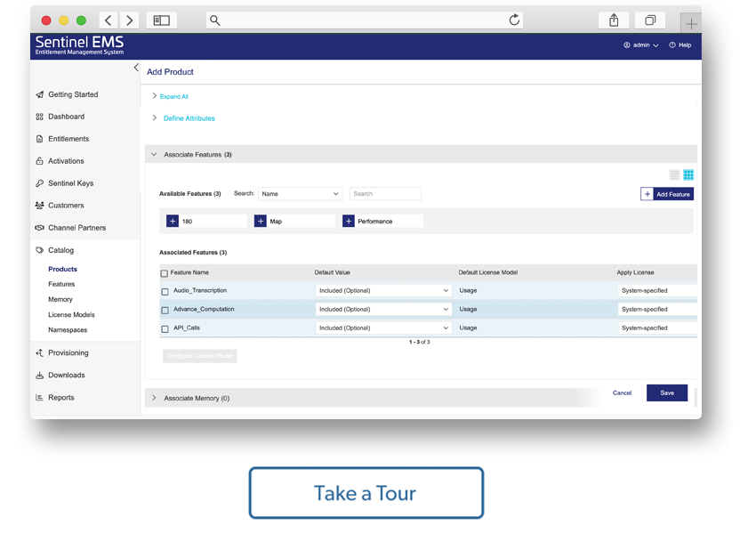Toggle the select-all Feature Name checkbox
This screenshot has width=756, height=534.
pos(165,273)
